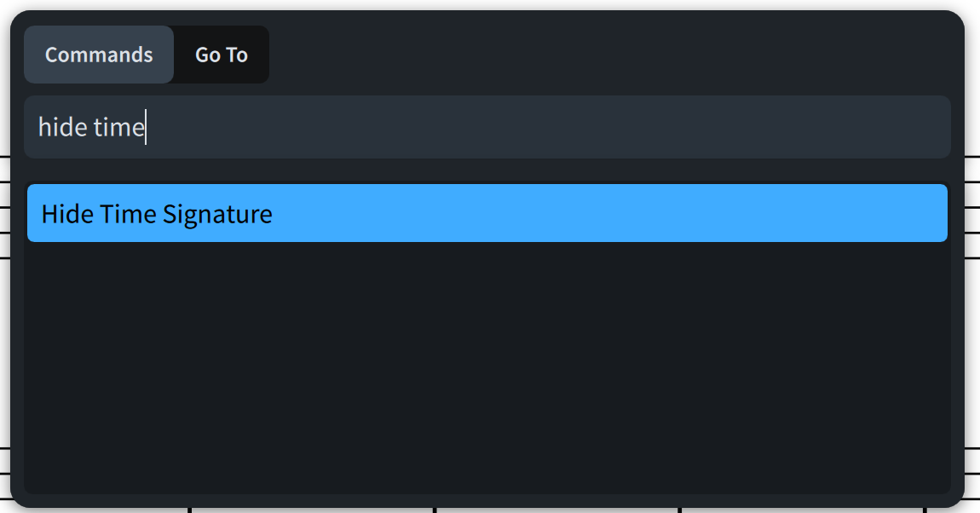The height and width of the screenshot is (513, 980).
Task: Run the Hide Time Signature command
Action: pyautogui.click(x=487, y=213)
